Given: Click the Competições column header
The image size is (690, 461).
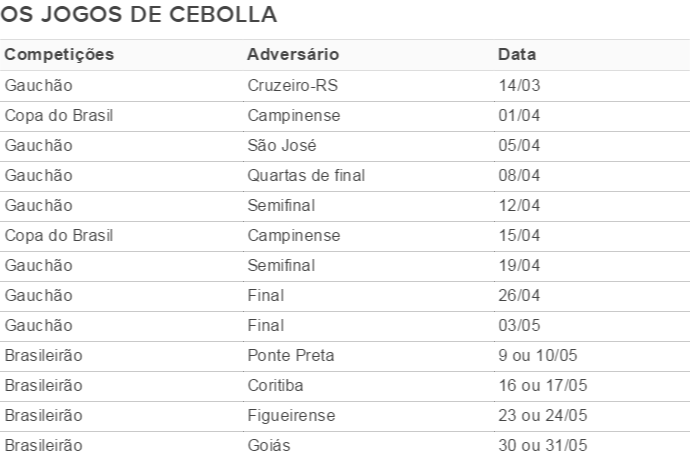Looking at the screenshot, I should (59, 55).
